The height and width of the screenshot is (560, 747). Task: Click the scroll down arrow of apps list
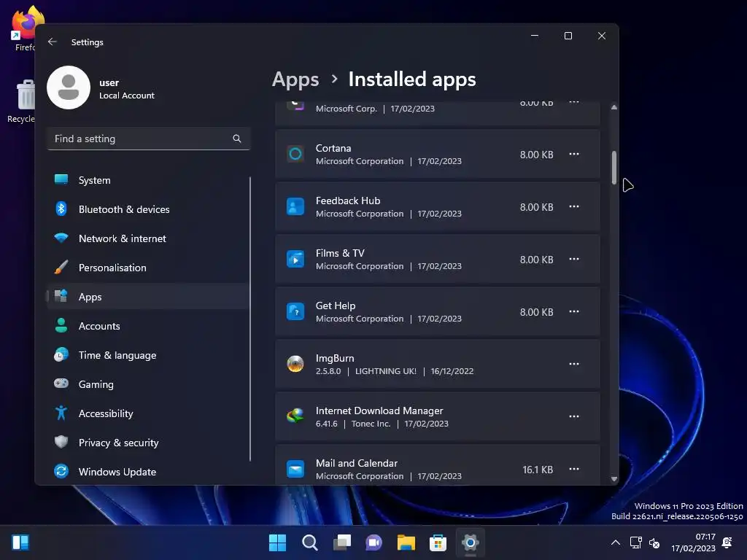pos(614,479)
